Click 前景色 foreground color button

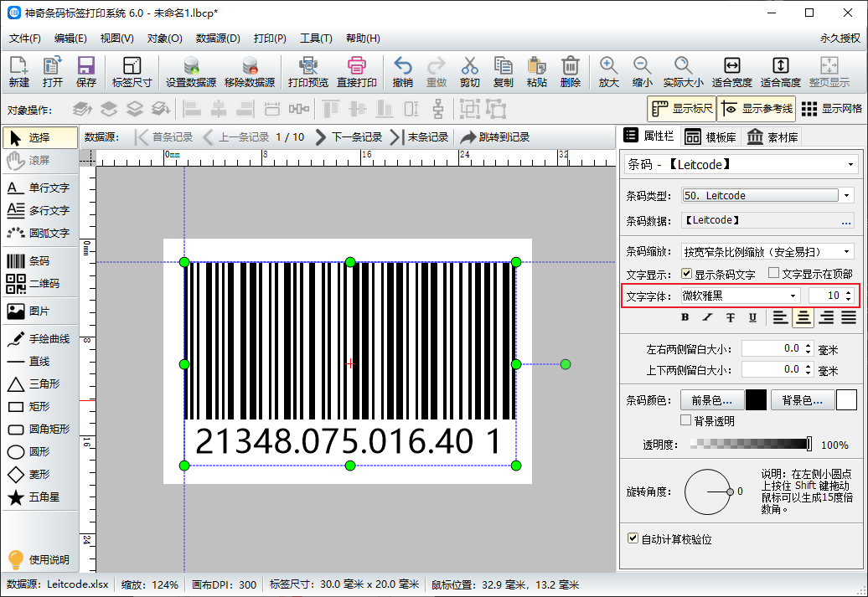point(710,400)
